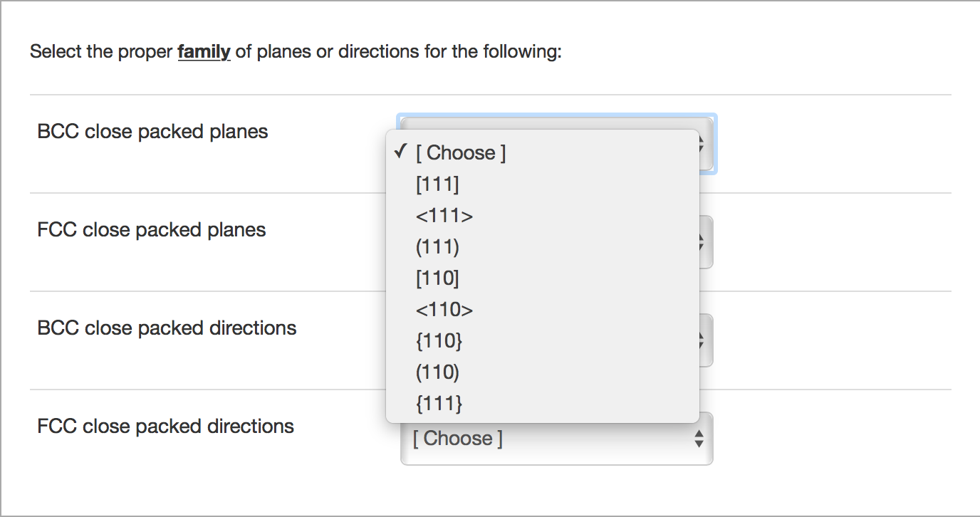Choose the <110> entry in the option list
Image resolution: width=980 pixels, height=517 pixels.
pyautogui.click(x=444, y=309)
